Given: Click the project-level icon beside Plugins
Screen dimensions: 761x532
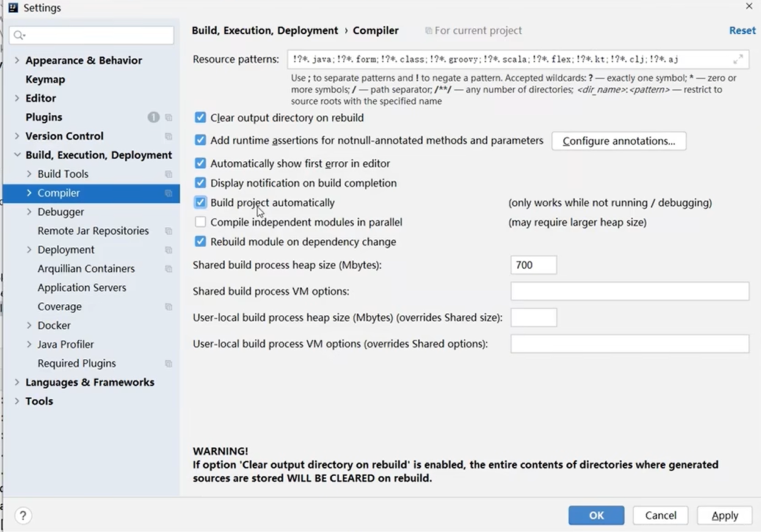Looking at the screenshot, I should click(169, 117).
